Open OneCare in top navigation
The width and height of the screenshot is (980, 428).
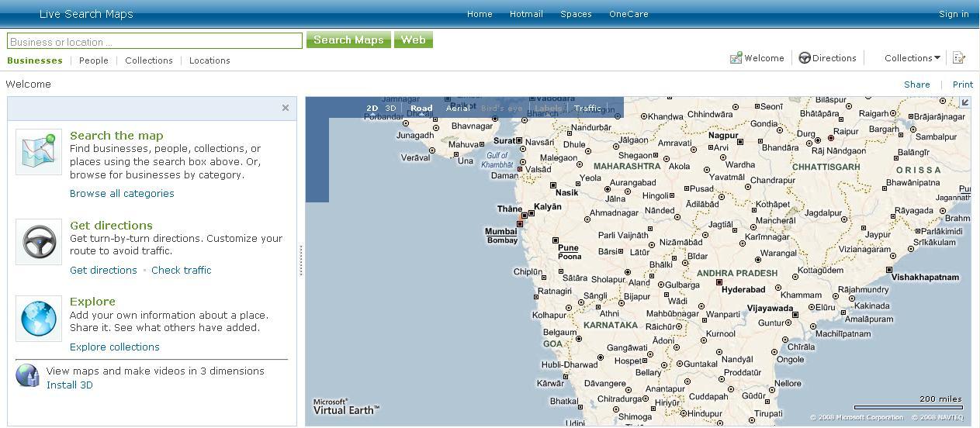(629, 14)
